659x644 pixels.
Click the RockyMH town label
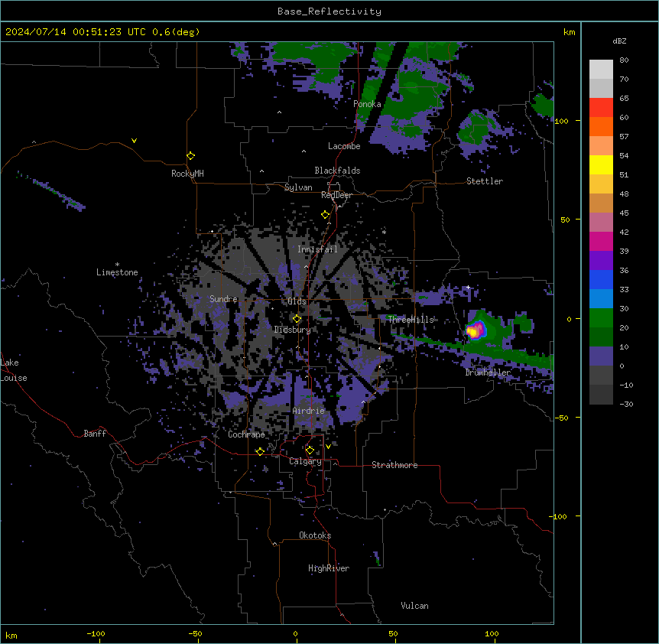tap(187, 174)
